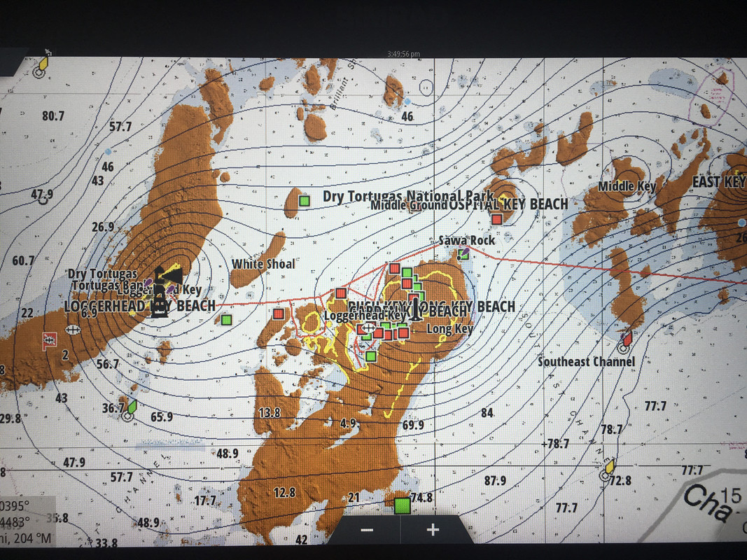Image resolution: width=747 pixels, height=560 pixels.
Task: Select the Sawa Rock label
Action: [x=467, y=241]
